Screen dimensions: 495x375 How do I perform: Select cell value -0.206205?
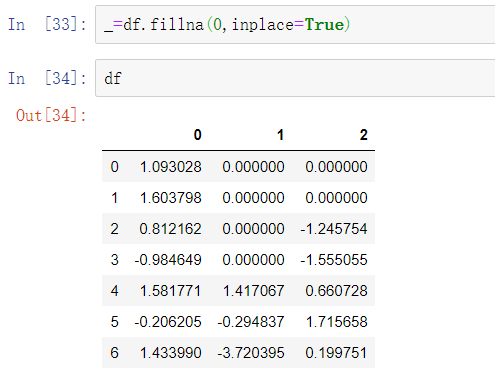(x=168, y=322)
